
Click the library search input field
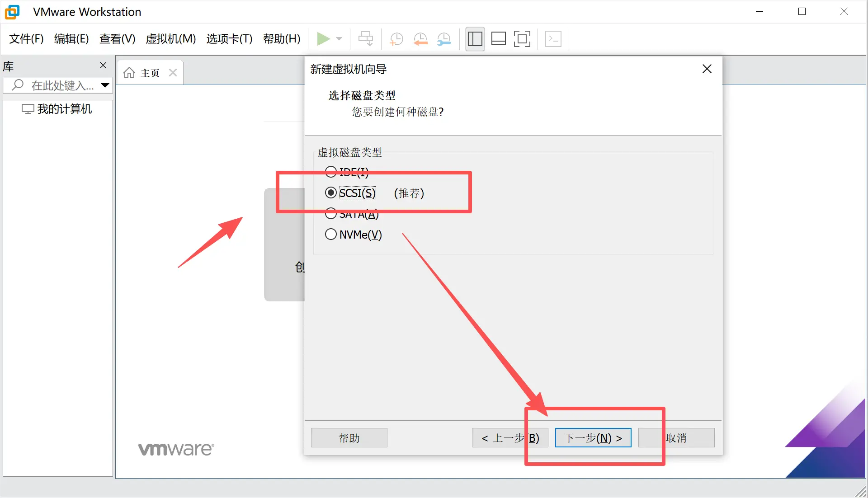[x=58, y=85]
